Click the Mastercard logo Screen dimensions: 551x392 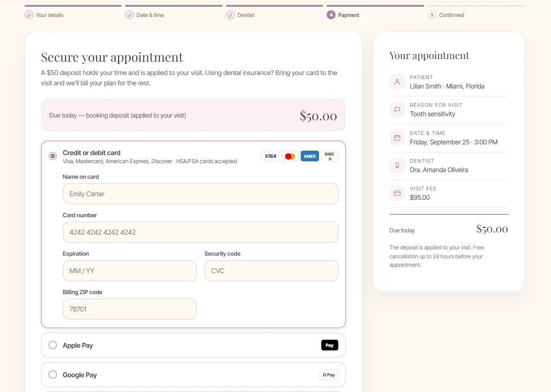[x=290, y=156]
